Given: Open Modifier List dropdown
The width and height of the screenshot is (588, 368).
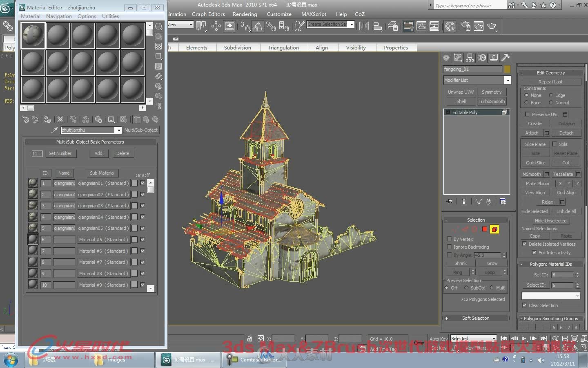Looking at the screenshot, I should 507,80.
